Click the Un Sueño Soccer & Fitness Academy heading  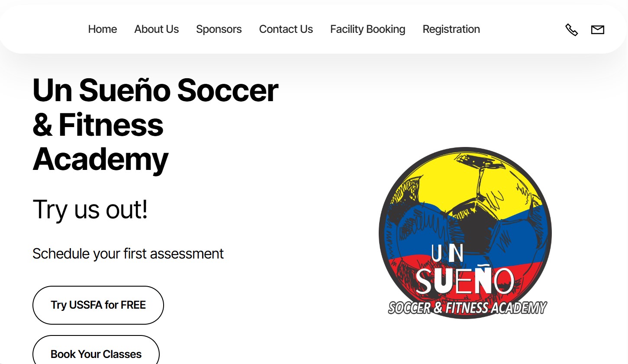point(155,125)
